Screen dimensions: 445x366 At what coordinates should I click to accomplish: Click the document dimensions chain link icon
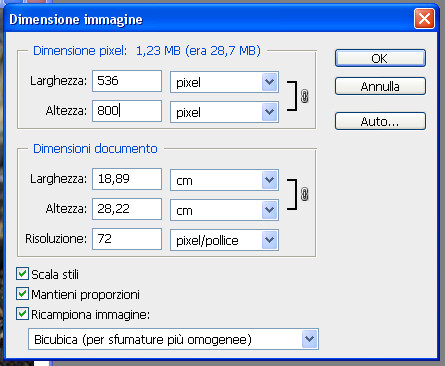304,194
